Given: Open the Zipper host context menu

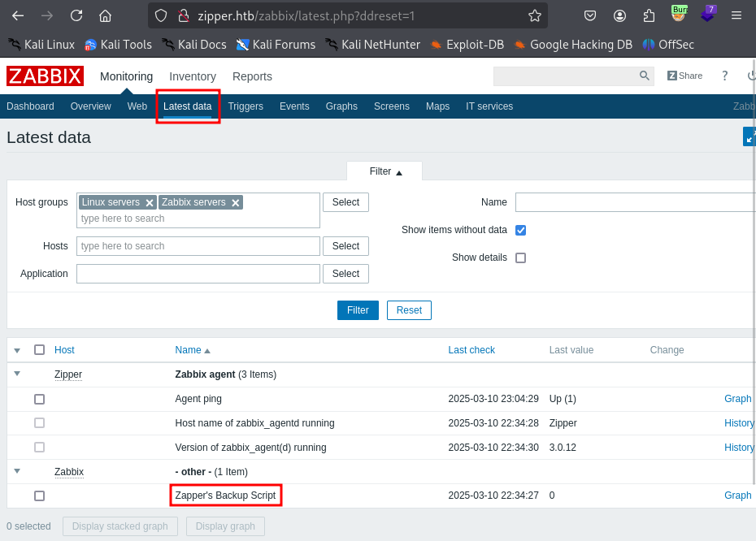Looking at the screenshot, I should click(x=68, y=374).
